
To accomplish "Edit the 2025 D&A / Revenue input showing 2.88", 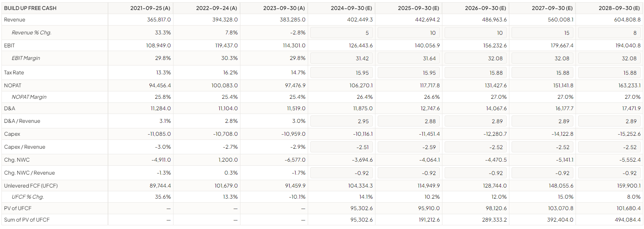I will tap(408, 121).
